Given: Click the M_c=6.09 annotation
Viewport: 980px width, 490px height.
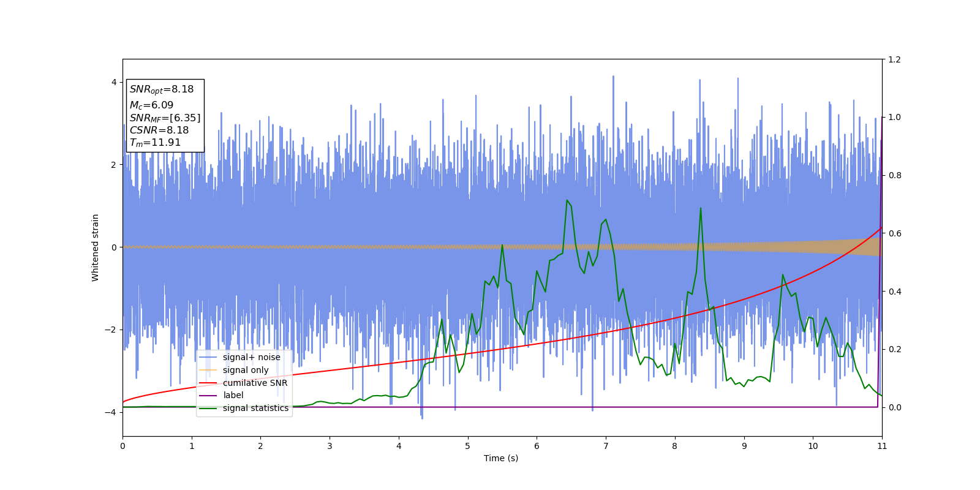Looking at the screenshot, I should 151,105.
